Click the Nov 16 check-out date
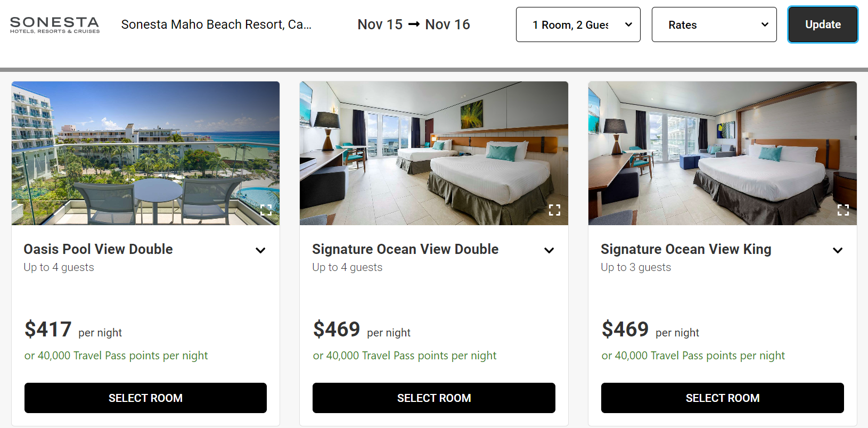This screenshot has height=428, width=868. click(x=447, y=24)
